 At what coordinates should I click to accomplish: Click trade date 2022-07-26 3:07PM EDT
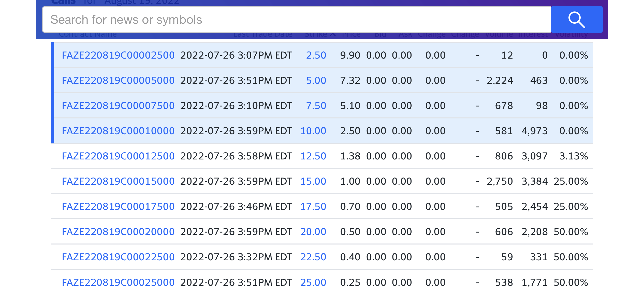point(236,55)
